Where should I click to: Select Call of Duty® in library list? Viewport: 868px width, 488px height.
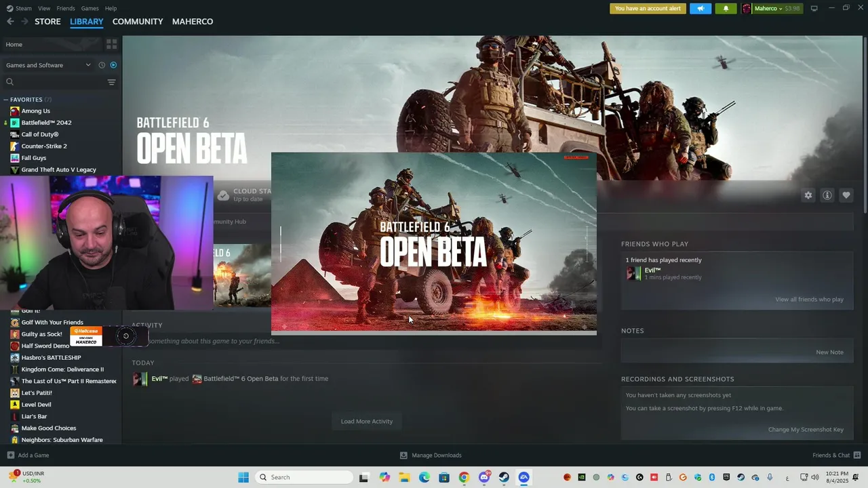(40, 134)
